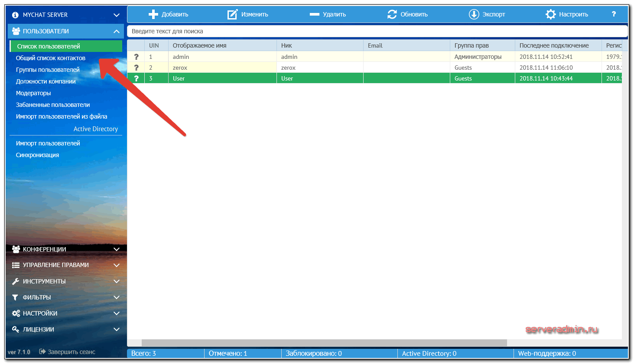Click the Edit pencil icon in toolbar
This screenshot has height=364, width=634.
click(233, 14)
